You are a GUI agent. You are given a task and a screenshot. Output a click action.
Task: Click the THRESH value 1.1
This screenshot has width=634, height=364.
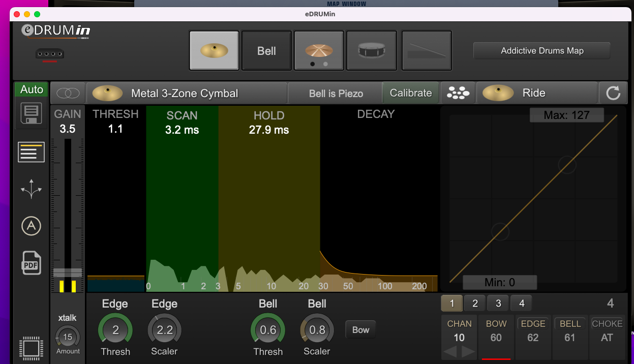pyautogui.click(x=115, y=129)
